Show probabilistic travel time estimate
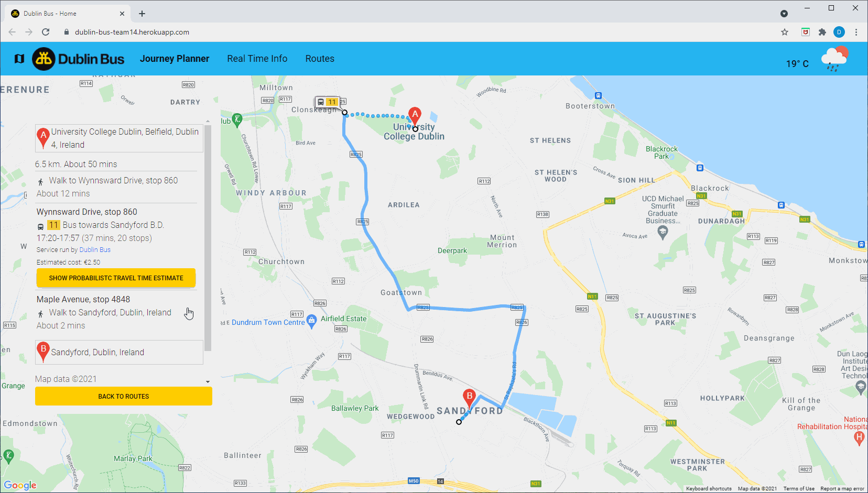Viewport: 868px width, 493px height. (x=116, y=278)
